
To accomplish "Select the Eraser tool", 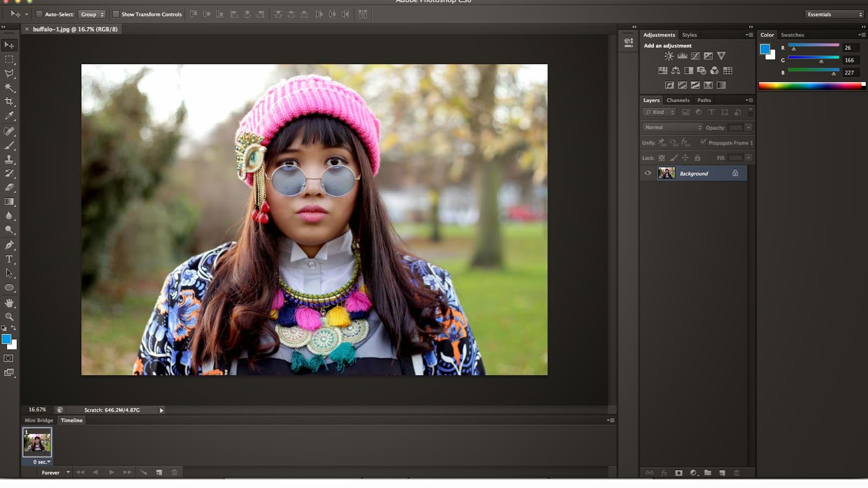I will (9, 187).
